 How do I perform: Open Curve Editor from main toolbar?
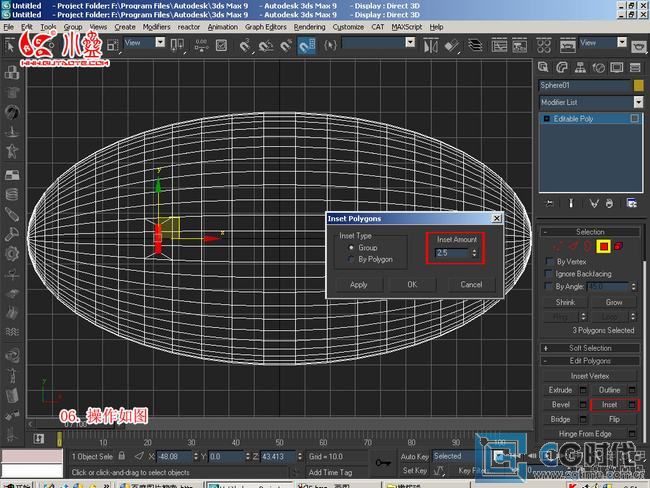click(499, 45)
